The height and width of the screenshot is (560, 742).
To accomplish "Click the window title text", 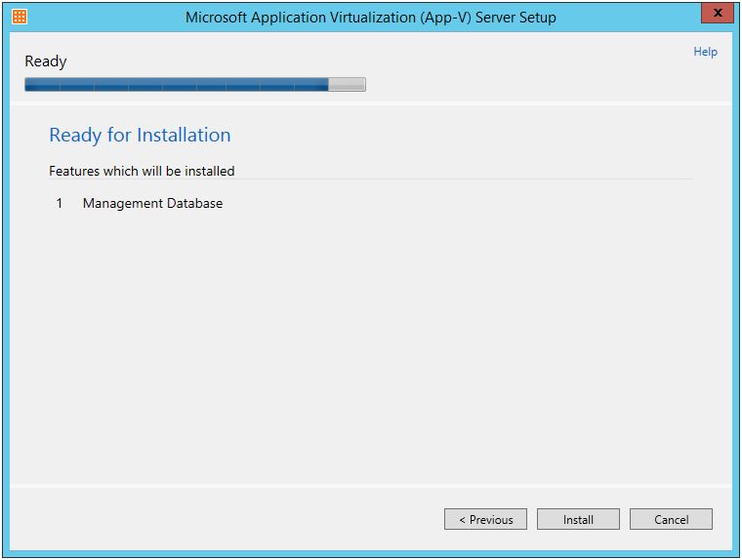I will 371,17.
